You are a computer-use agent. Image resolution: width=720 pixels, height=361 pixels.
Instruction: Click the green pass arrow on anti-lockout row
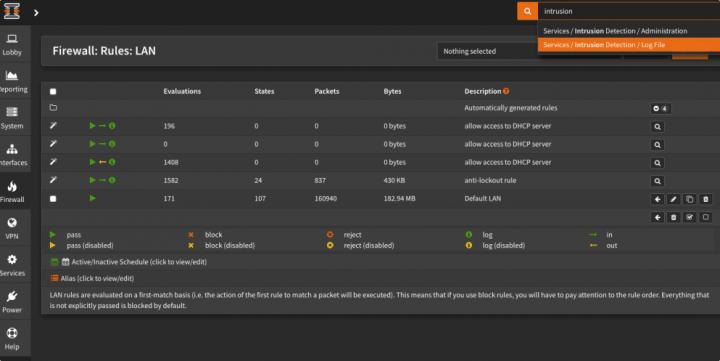93,180
